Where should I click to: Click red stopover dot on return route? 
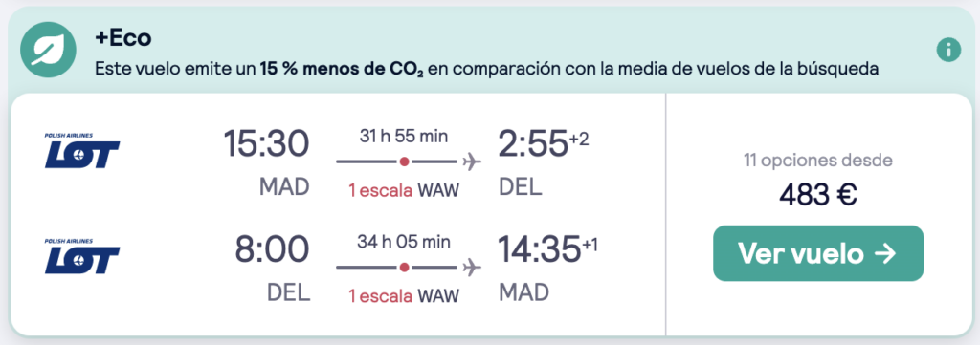coord(405,268)
